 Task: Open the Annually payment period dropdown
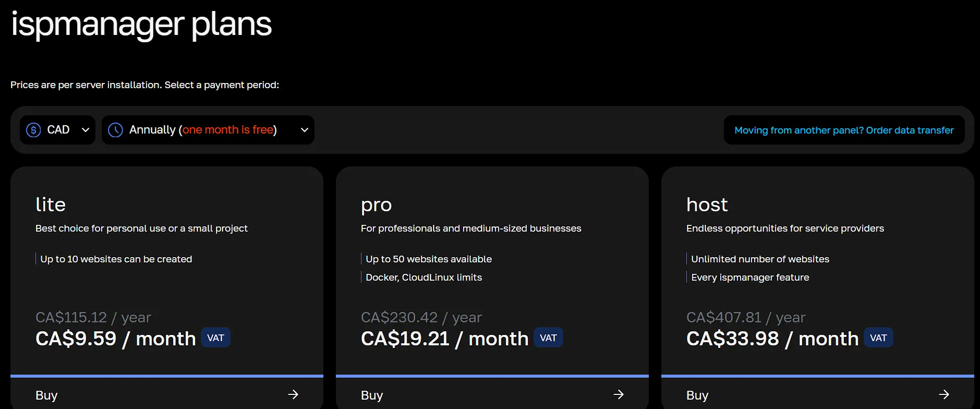[208, 130]
